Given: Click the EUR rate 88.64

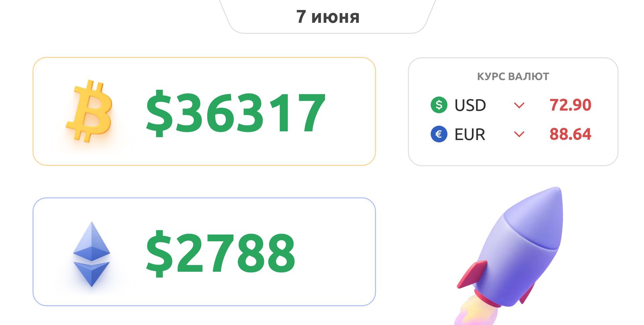Looking at the screenshot, I should (570, 134).
